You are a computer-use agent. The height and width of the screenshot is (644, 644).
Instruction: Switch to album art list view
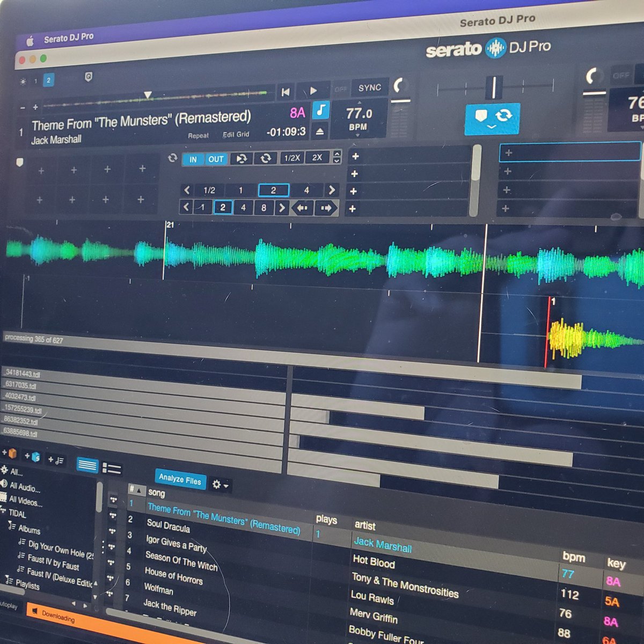[112, 469]
